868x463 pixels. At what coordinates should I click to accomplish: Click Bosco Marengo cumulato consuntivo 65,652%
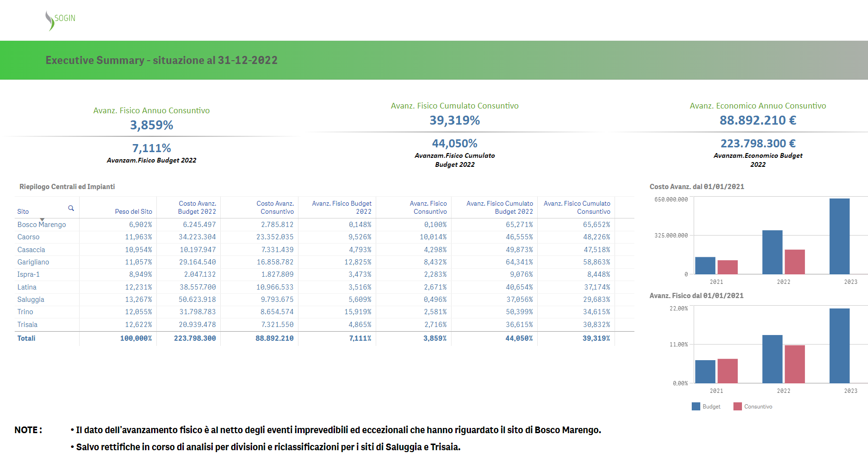coord(597,225)
